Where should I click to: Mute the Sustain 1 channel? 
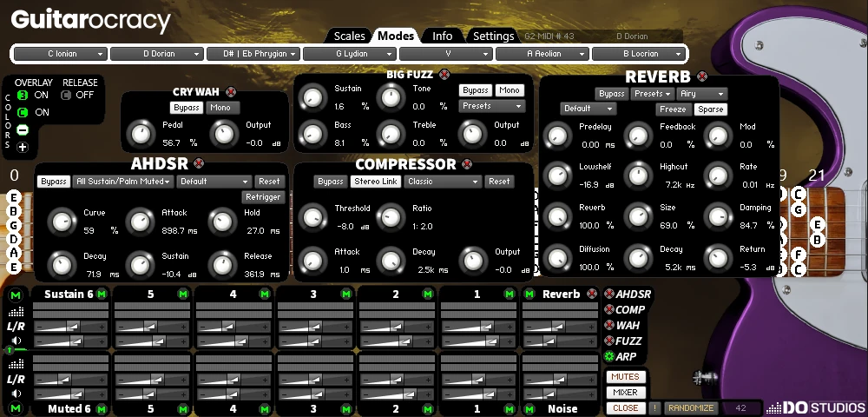coord(510,294)
